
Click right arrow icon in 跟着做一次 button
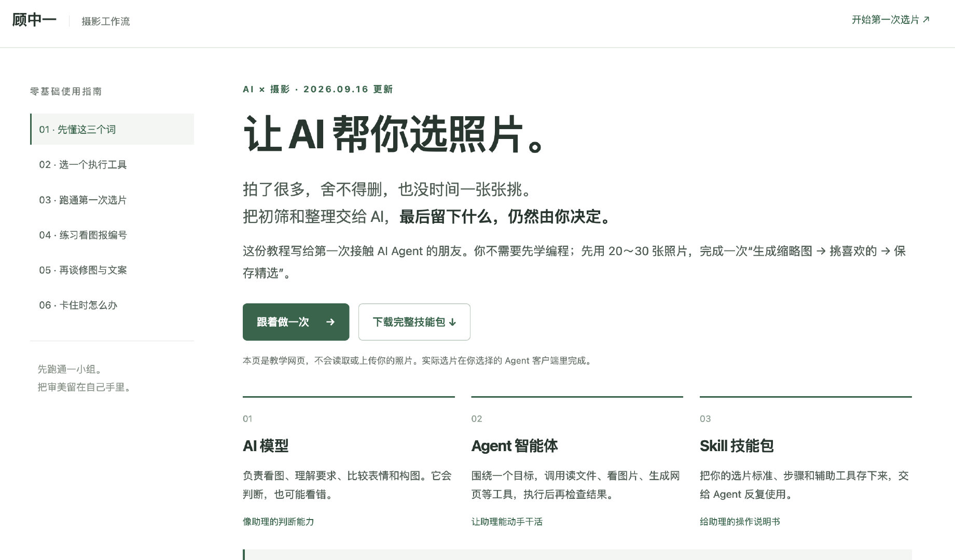tap(330, 322)
